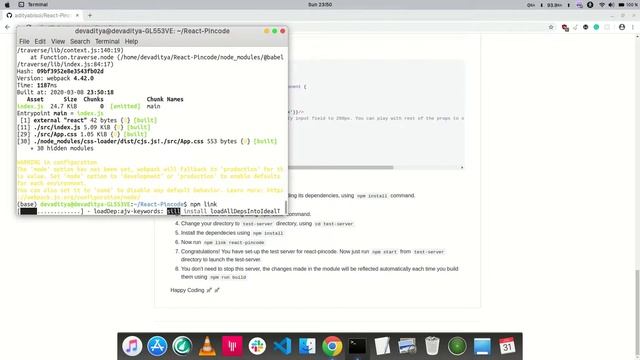Click the GitHub favicon on the browser tab

tap(9, 15)
